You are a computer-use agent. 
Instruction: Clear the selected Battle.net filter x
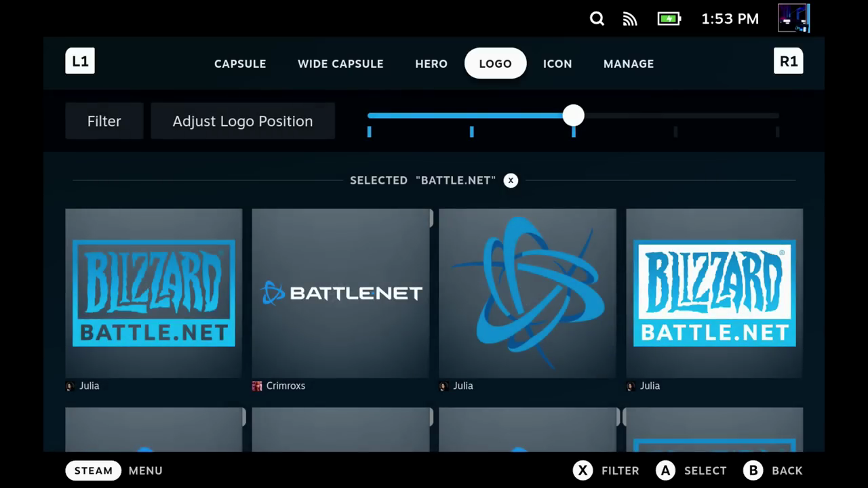tap(511, 180)
